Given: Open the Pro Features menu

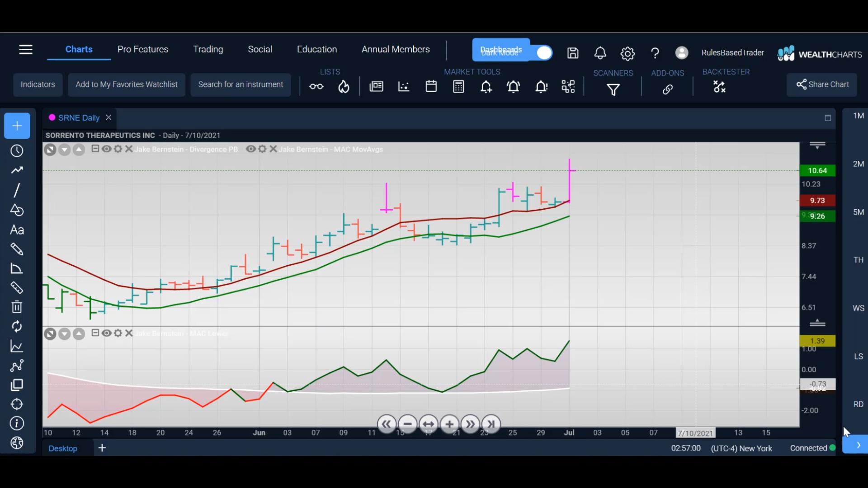Looking at the screenshot, I should 143,49.
